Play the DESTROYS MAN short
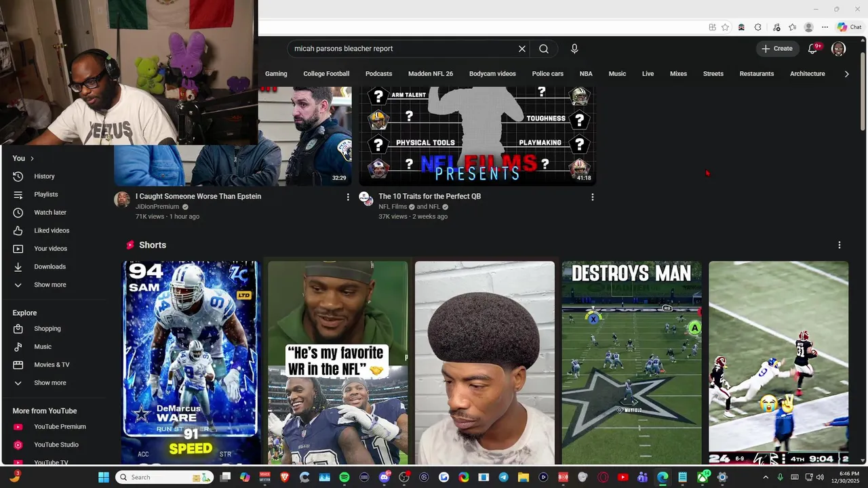Image resolution: width=868 pixels, height=488 pixels. pyautogui.click(x=631, y=363)
